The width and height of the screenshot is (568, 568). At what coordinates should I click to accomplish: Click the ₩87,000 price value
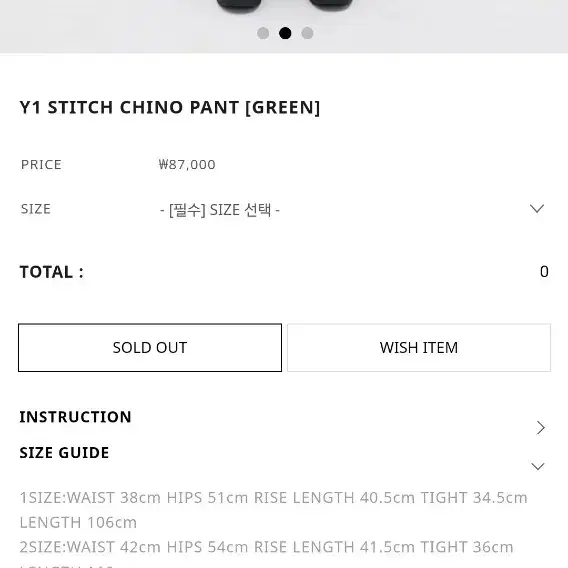[187, 164]
